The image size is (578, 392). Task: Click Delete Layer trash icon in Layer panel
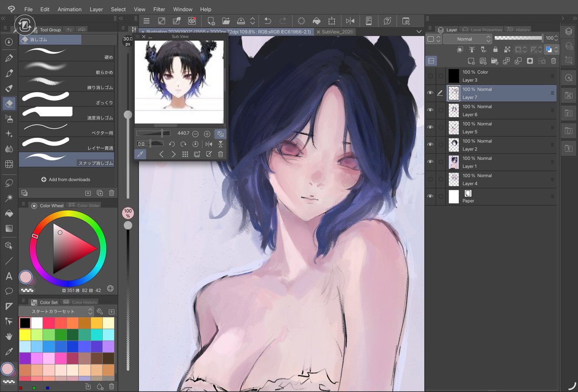(553, 61)
